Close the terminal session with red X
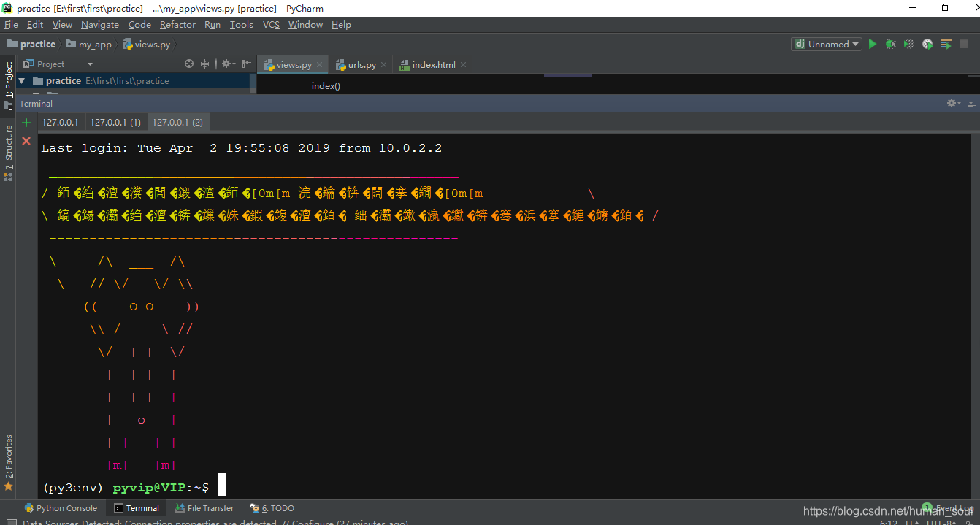 click(x=26, y=140)
